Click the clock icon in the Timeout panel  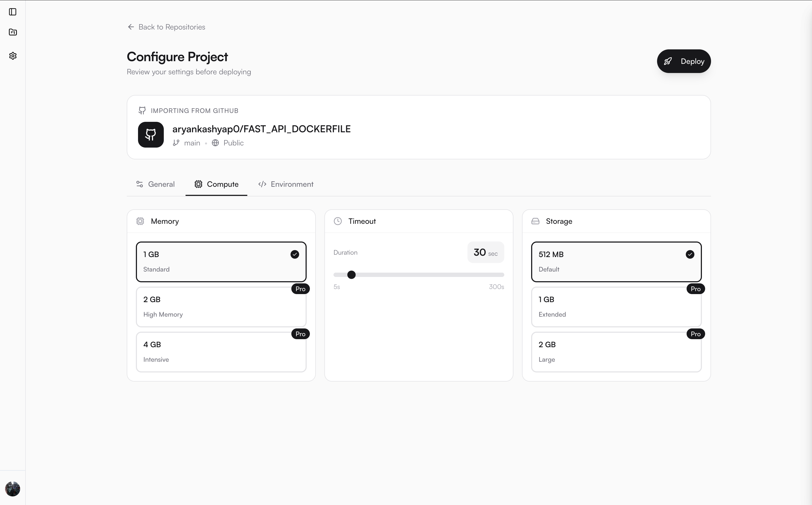tap(338, 221)
